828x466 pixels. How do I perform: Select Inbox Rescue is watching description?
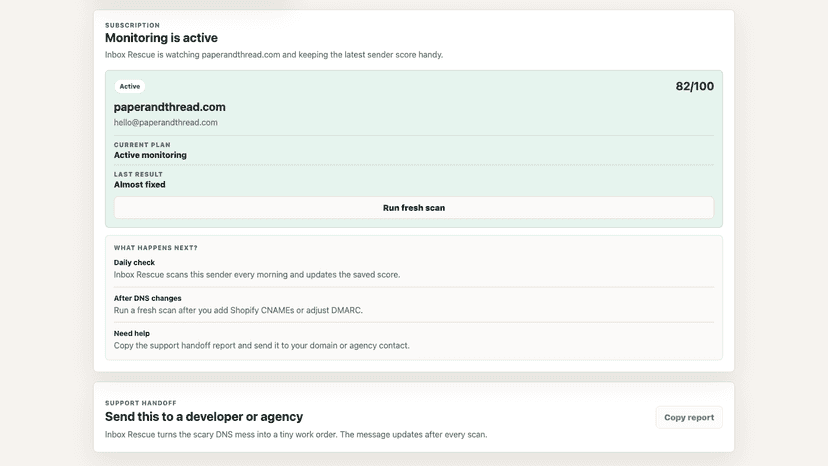point(274,55)
